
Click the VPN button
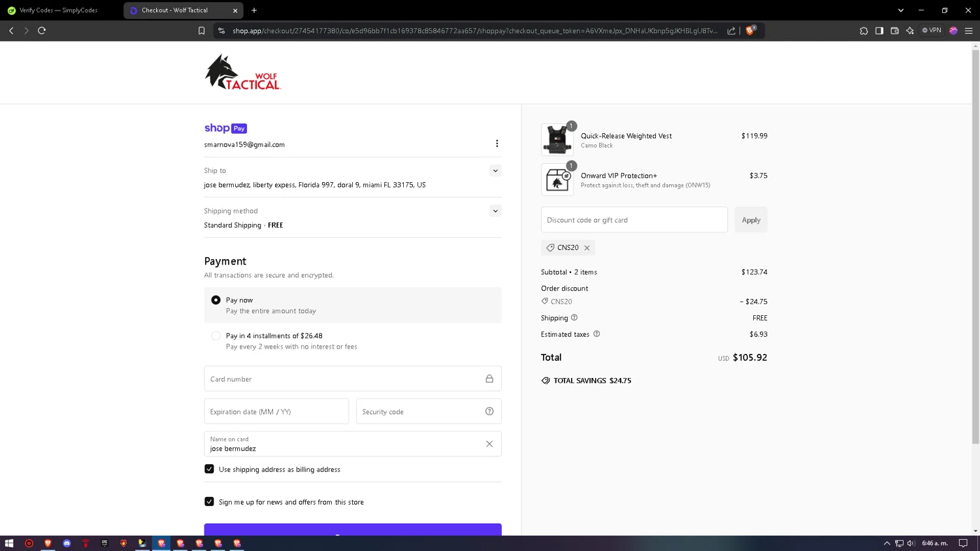932,31
